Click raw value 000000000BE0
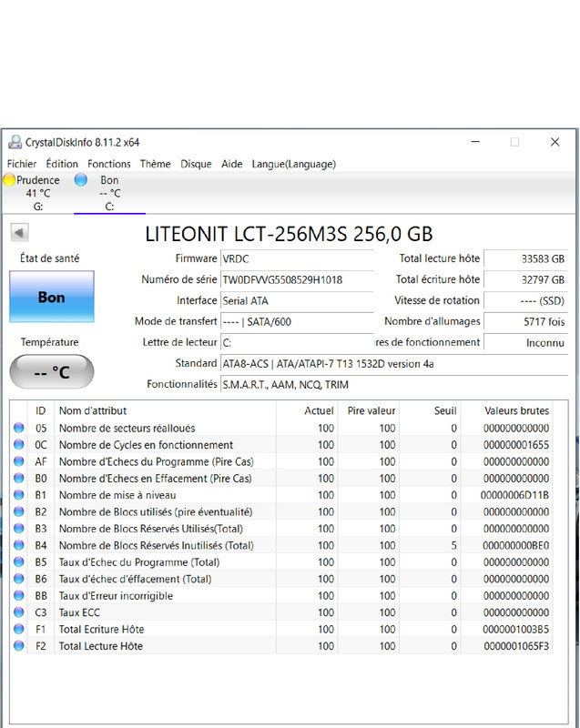The height and width of the screenshot is (728, 580). (x=515, y=545)
